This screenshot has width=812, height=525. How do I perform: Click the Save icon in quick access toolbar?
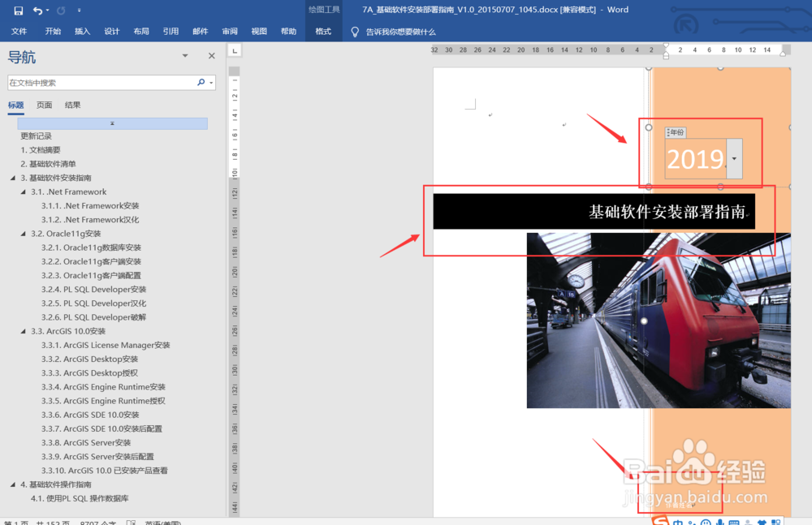click(x=18, y=11)
